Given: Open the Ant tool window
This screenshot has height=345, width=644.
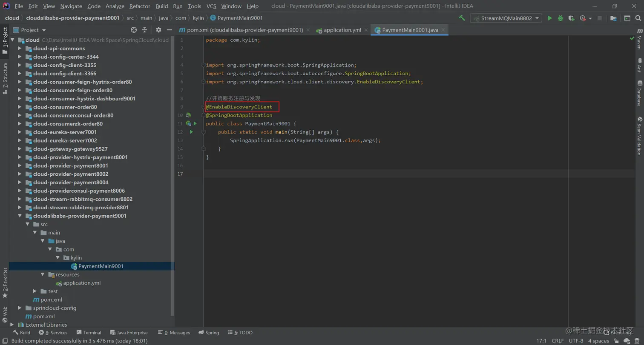Looking at the screenshot, I should tap(639, 66).
